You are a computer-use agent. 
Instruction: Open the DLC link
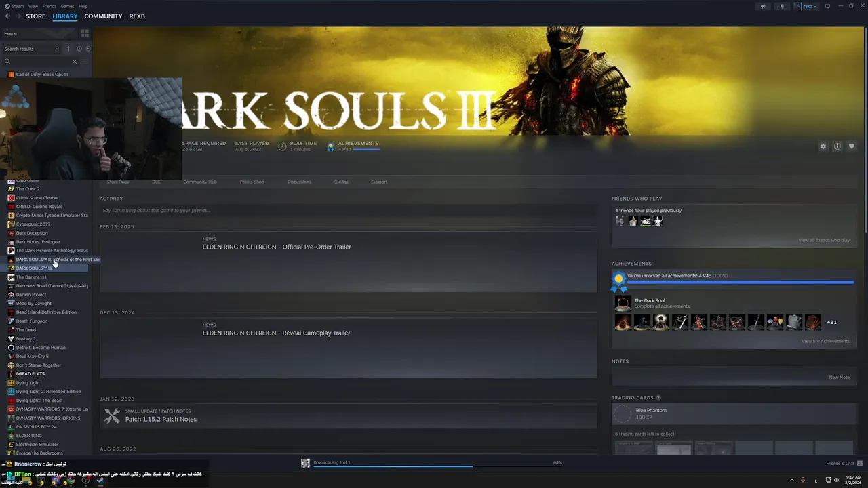tap(156, 182)
